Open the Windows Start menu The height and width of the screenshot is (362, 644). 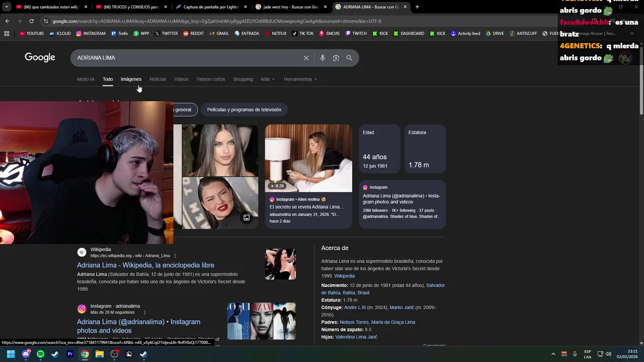coord(11,354)
